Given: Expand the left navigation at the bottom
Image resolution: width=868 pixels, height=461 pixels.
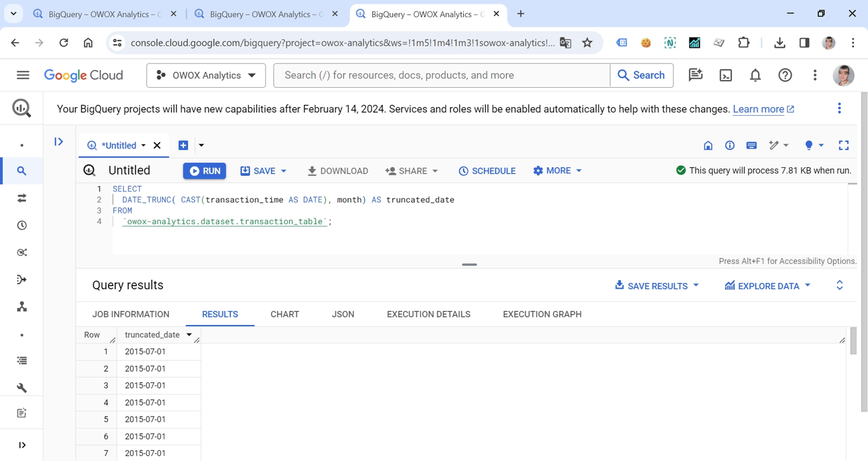Looking at the screenshot, I should [x=22, y=445].
